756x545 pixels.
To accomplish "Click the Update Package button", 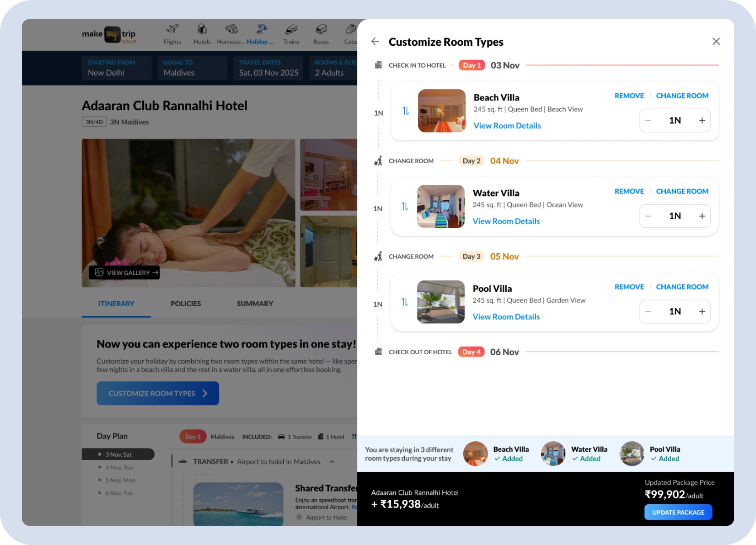I will click(678, 512).
